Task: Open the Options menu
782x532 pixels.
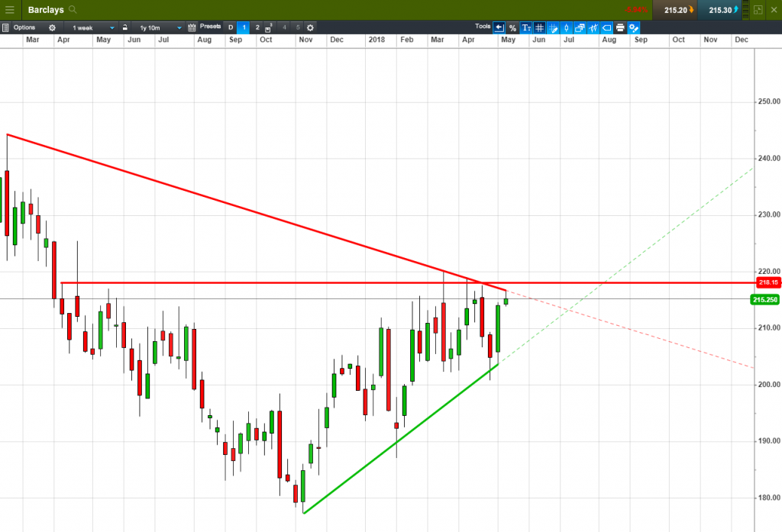Action: [x=24, y=27]
